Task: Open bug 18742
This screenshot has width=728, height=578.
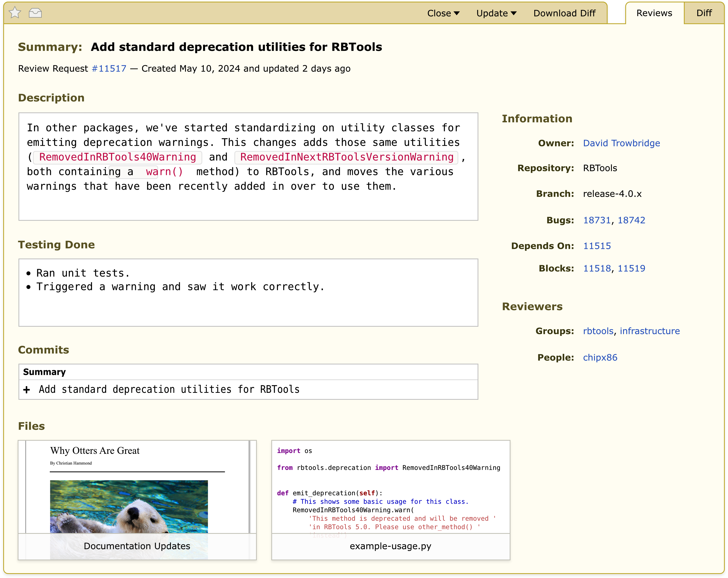Action: (x=631, y=220)
